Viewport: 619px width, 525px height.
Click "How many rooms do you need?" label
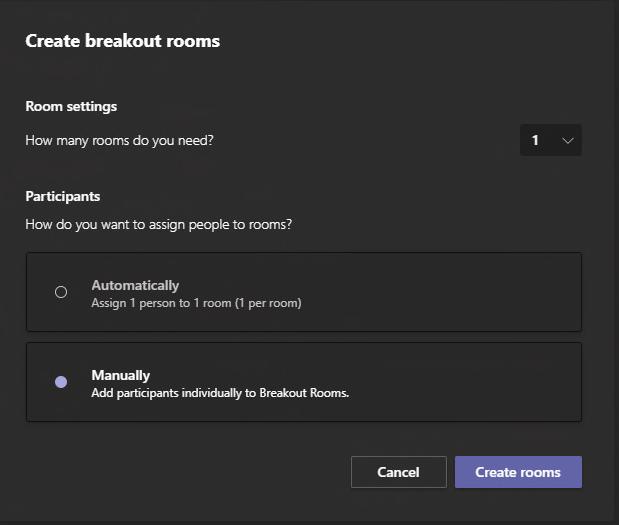click(x=119, y=141)
